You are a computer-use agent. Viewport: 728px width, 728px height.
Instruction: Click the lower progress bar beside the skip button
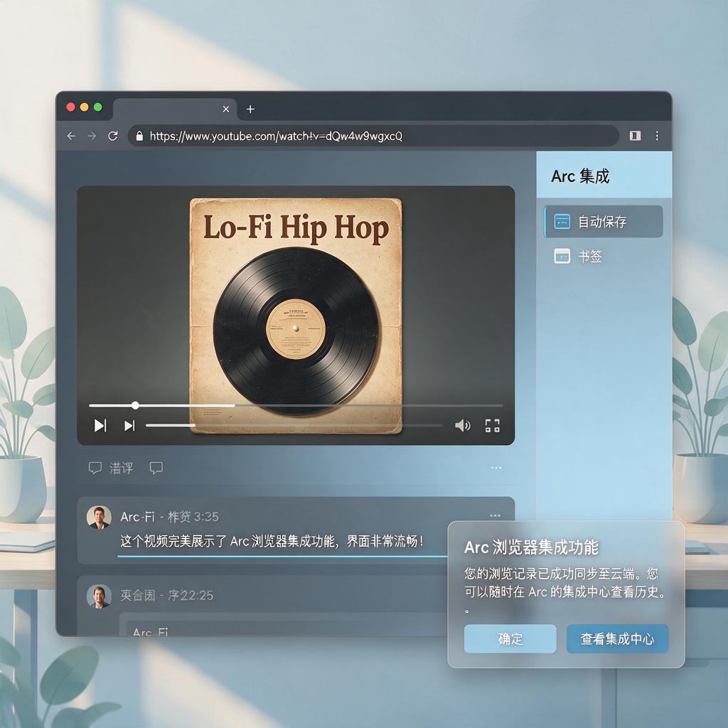294,425
